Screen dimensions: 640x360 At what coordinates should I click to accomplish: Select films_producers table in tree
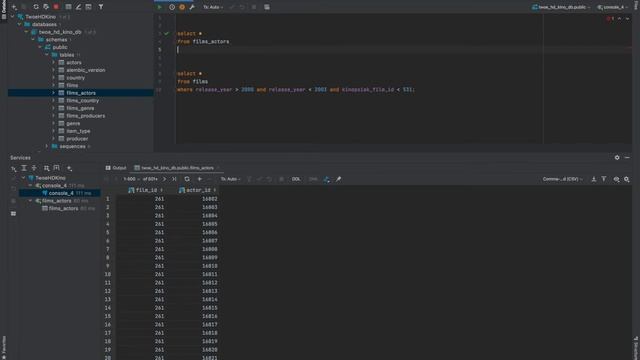tap(85, 116)
